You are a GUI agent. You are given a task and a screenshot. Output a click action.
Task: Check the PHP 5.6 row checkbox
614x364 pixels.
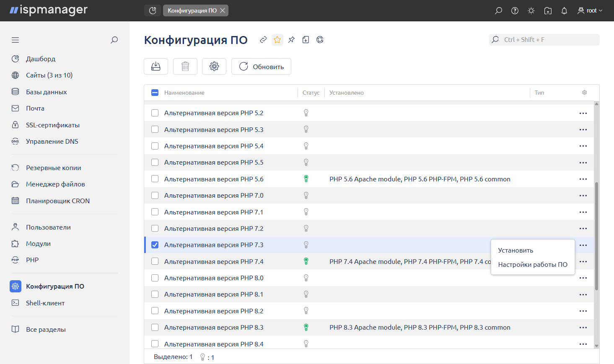(x=155, y=179)
